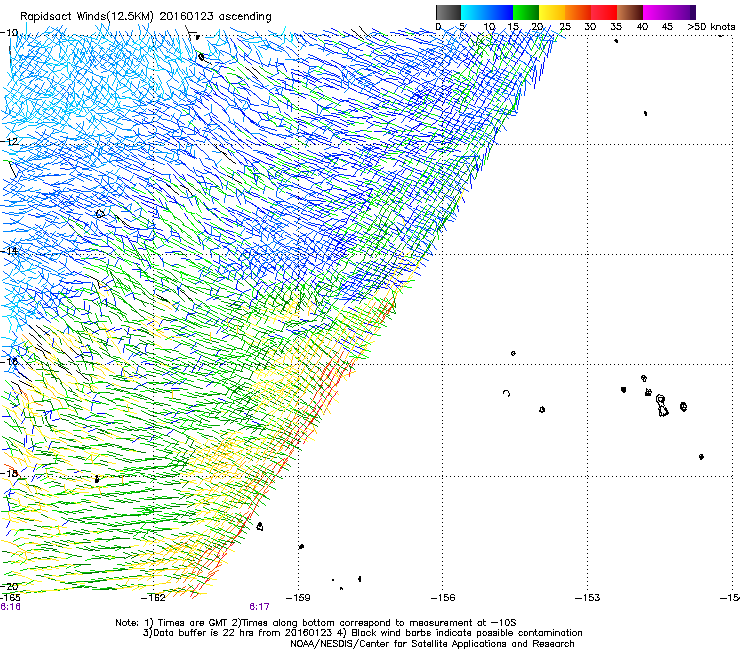Pick the orange 25-30 knots legend swatch
Image resolution: width=740 pixels, height=650 pixels.
click(x=578, y=12)
